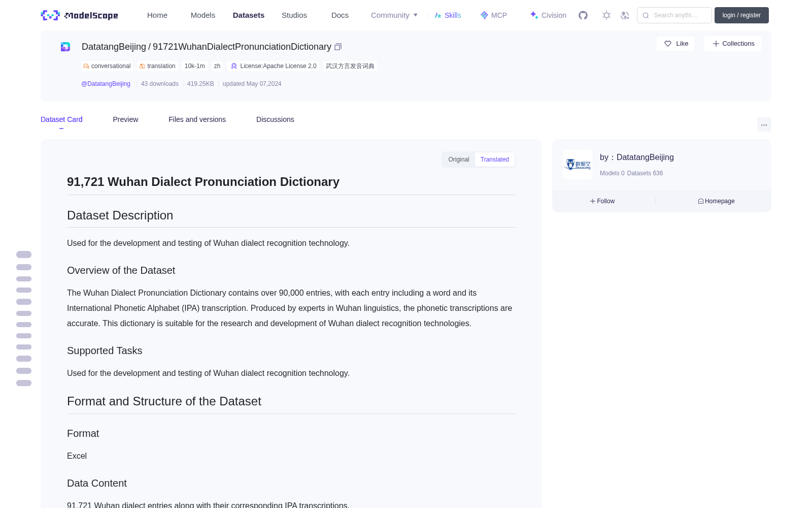This screenshot has height=508, width=812.
Task: Click the Supported Tasks heading
Action: click(105, 351)
